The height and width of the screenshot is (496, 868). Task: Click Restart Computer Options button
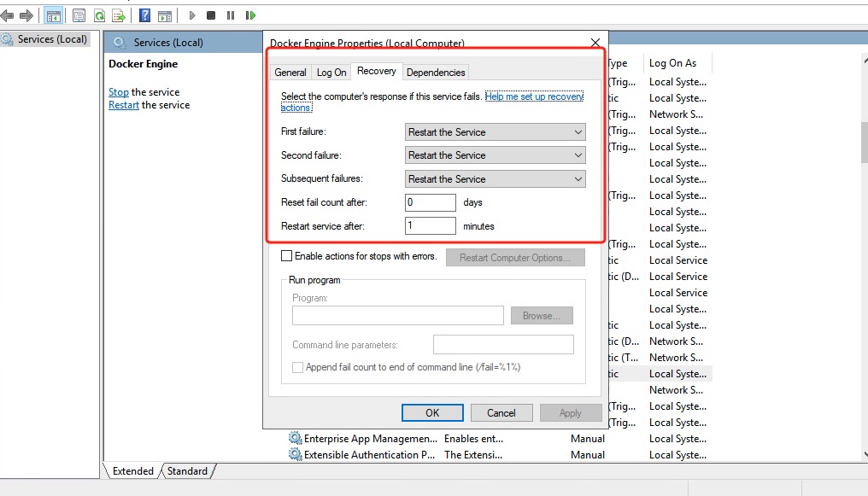(x=515, y=258)
